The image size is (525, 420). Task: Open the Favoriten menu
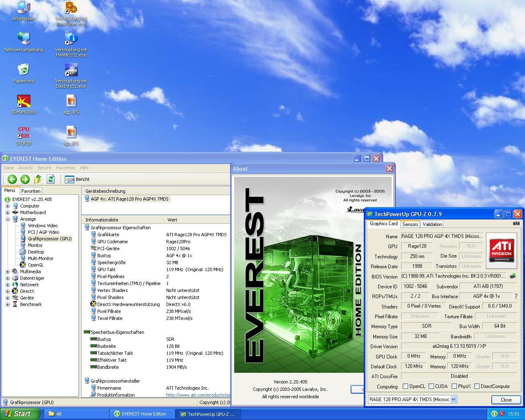66,168
